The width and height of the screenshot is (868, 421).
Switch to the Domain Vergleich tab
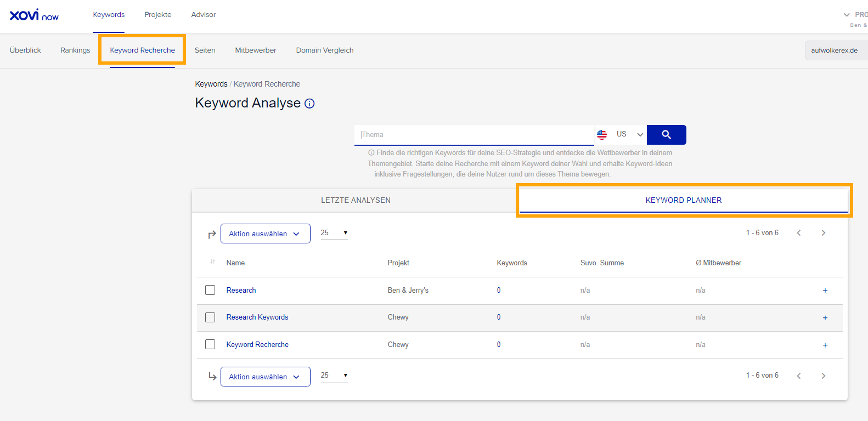coord(325,50)
